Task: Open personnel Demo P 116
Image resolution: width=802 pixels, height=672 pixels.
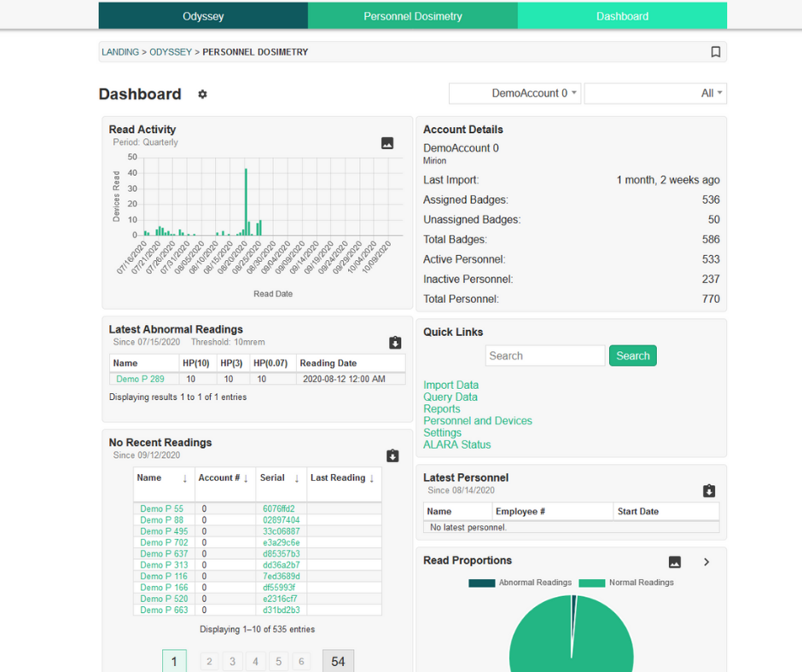Action: (164, 576)
